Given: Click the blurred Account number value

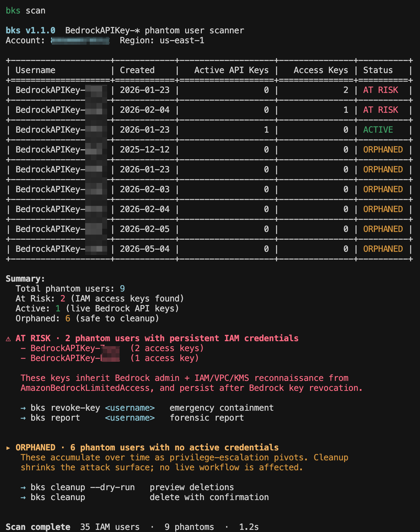Looking at the screenshot, I should click(80, 40).
